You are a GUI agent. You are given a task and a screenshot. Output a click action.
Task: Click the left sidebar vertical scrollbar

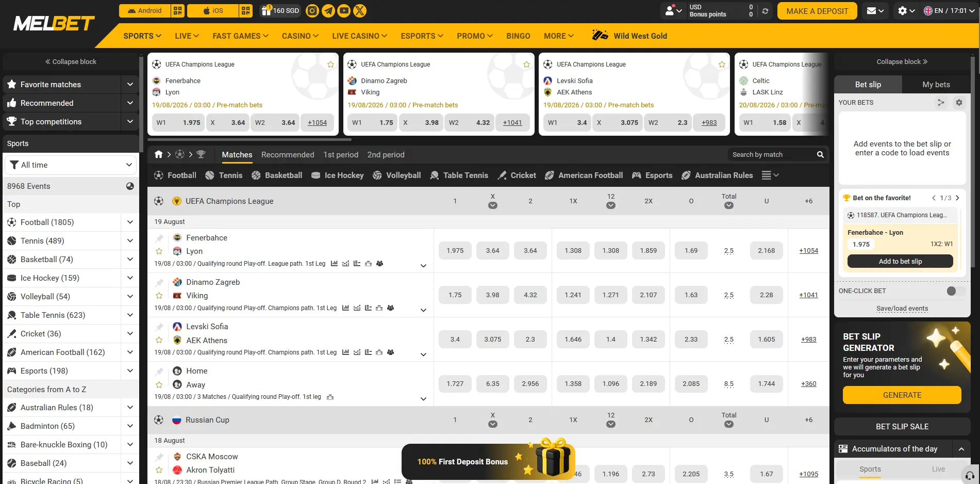pos(141,103)
